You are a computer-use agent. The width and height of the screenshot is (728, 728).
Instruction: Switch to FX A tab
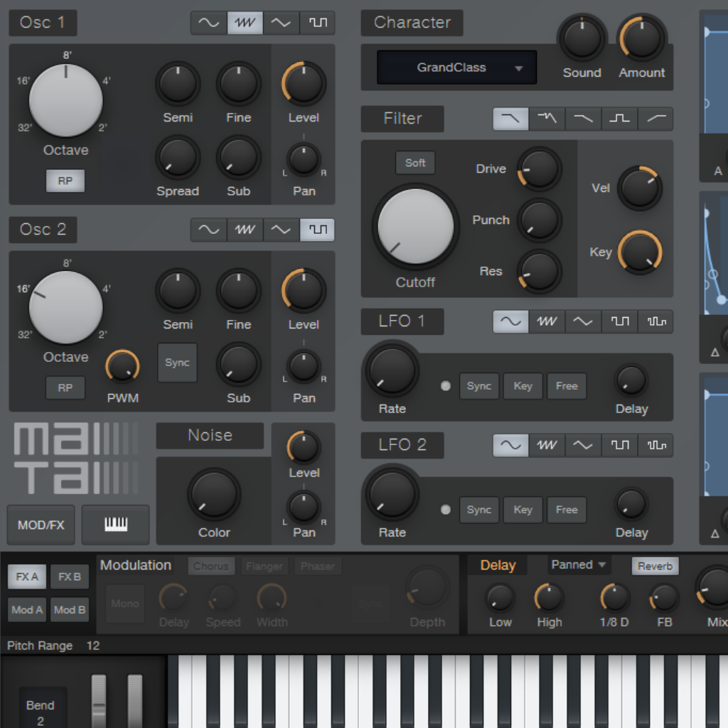pyautogui.click(x=27, y=577)
